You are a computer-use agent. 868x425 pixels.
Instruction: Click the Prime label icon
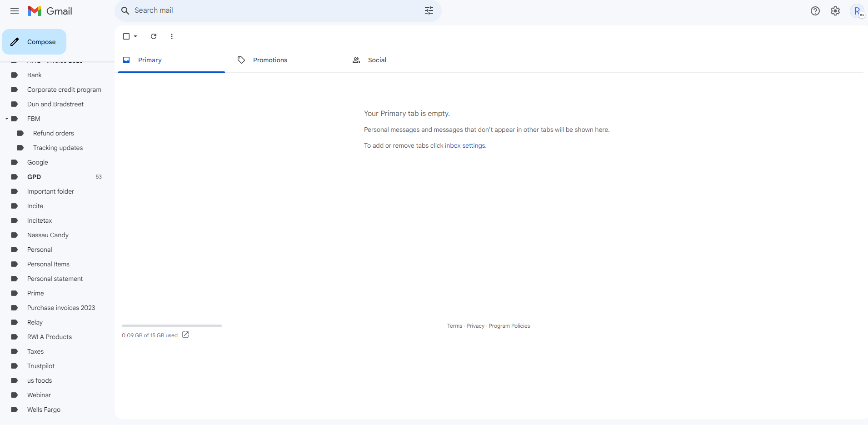pyautogui.click(x=15, y=293)
